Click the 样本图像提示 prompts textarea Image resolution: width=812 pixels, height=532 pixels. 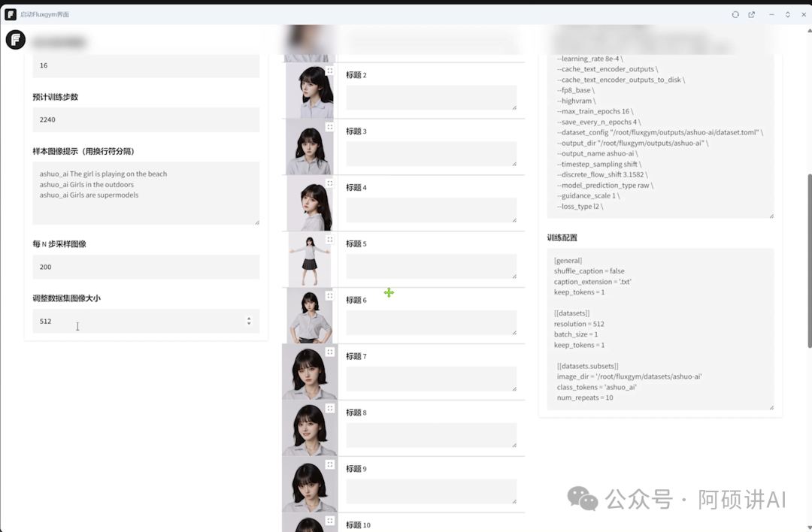click(146, 194)
